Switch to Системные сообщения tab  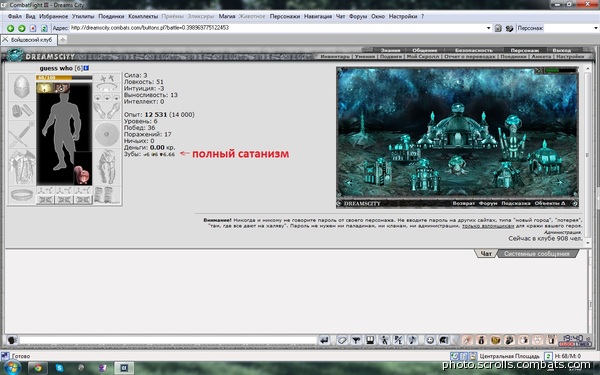(536, 254)
